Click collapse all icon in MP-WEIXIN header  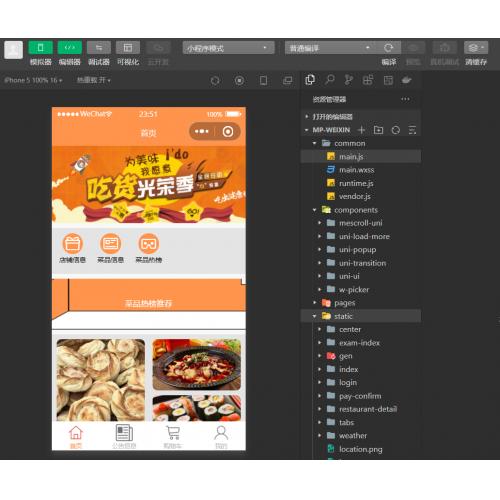(x=412, y=130)
